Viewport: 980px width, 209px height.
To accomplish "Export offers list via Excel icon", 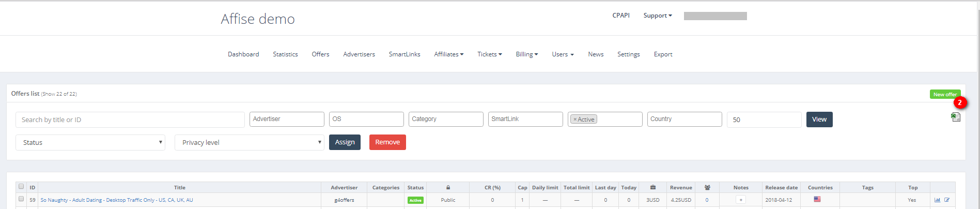I will coord(956,117).
